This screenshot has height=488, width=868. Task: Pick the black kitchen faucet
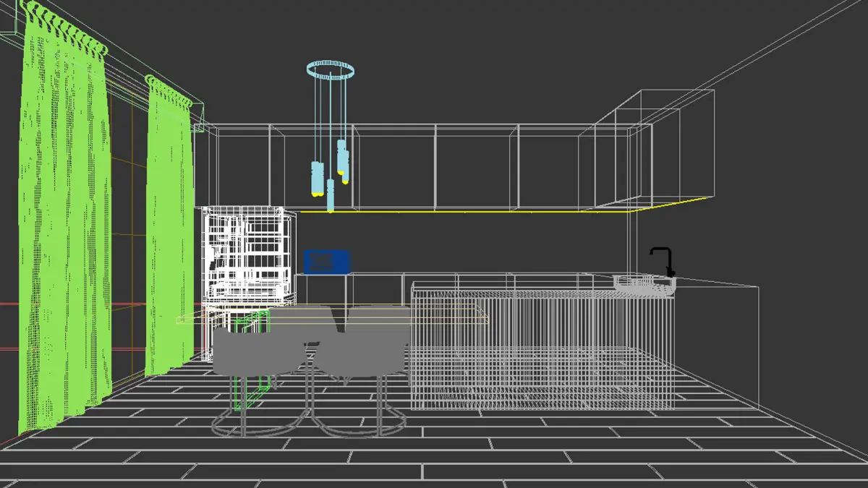663,262
